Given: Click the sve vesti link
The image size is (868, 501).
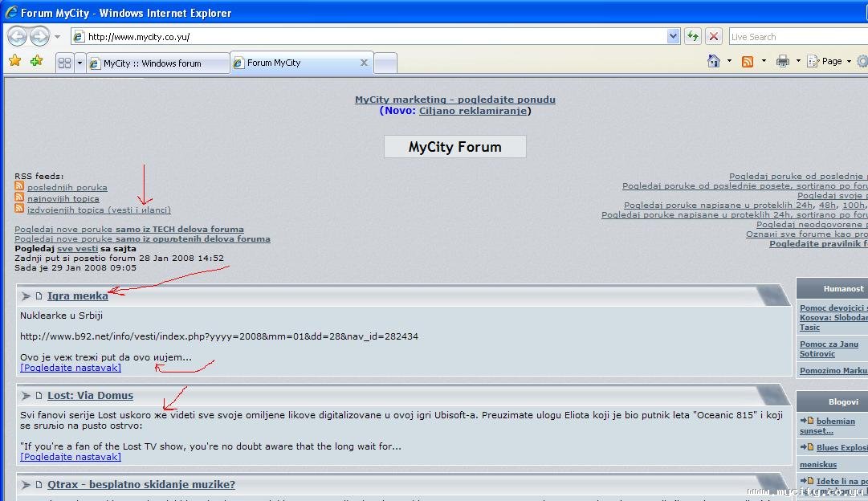Looking at the screenshot, I should [x=78, y=249].
